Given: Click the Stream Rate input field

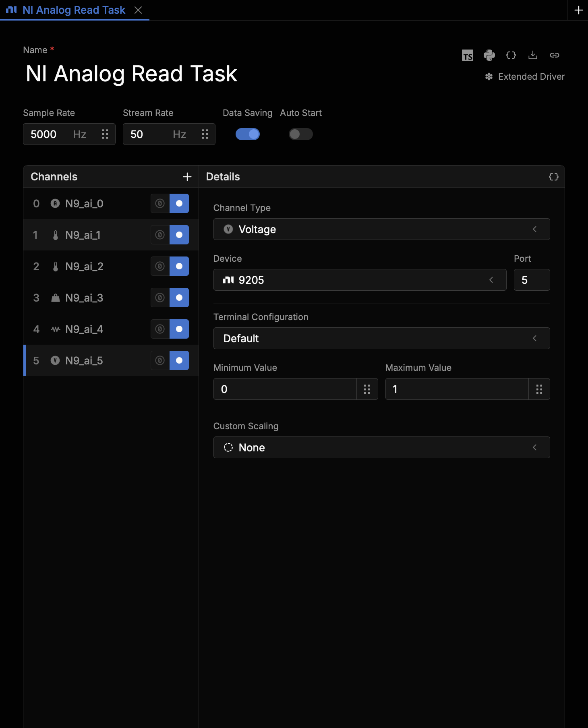Looking at the screenshot, I should pyautogui.click(x=159, y=134).
